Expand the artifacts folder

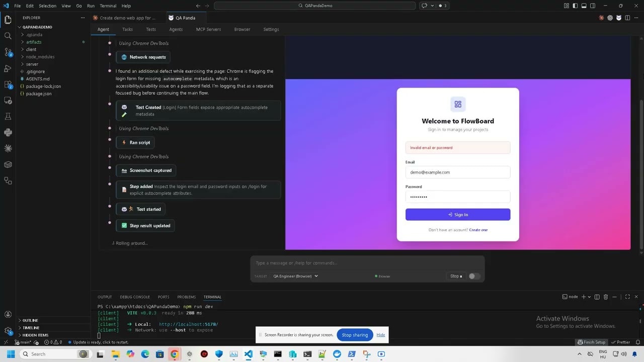pyautogui.click(x=34, y=42)
